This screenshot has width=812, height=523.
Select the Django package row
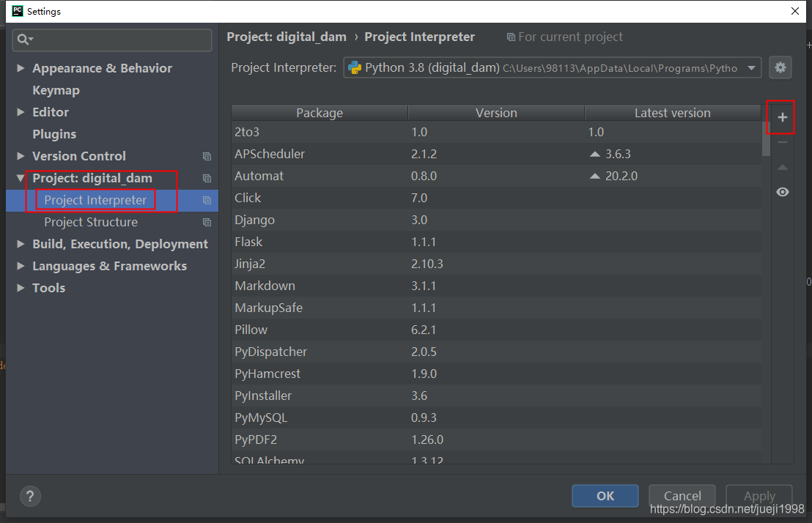tap(496, 220)
